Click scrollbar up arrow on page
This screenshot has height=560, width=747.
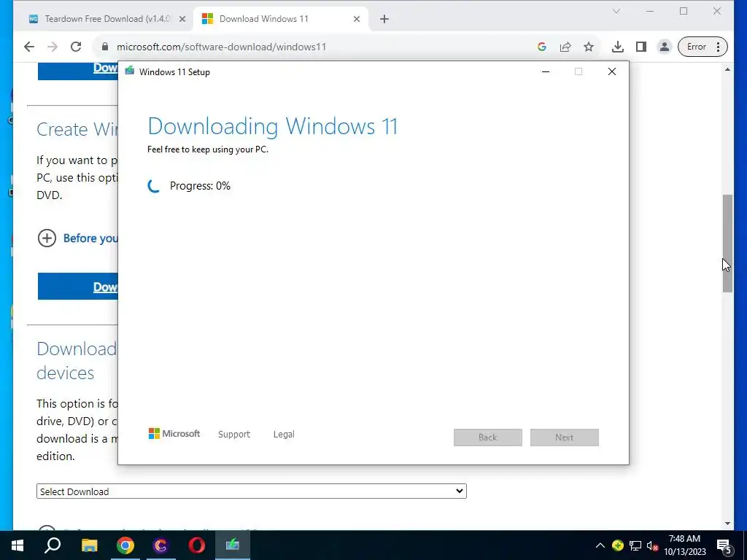727,69
